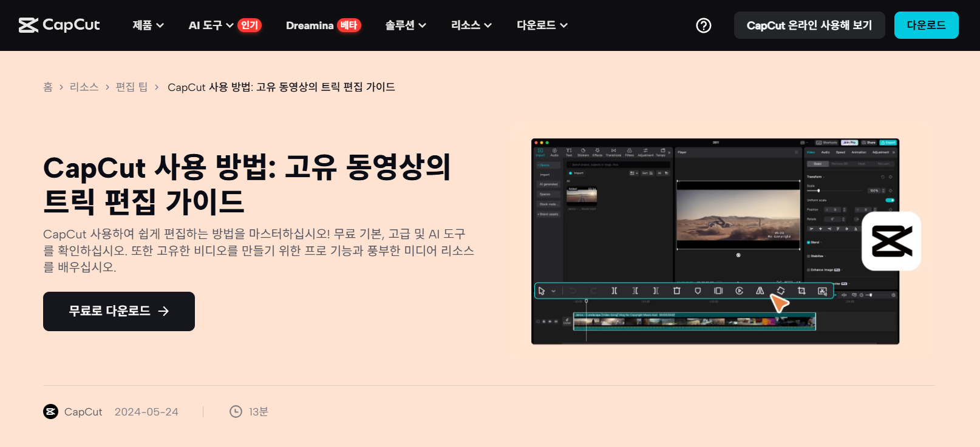Click the Export button in the editor image
This screenshot has width=980, height=447.
pos(888,143)
